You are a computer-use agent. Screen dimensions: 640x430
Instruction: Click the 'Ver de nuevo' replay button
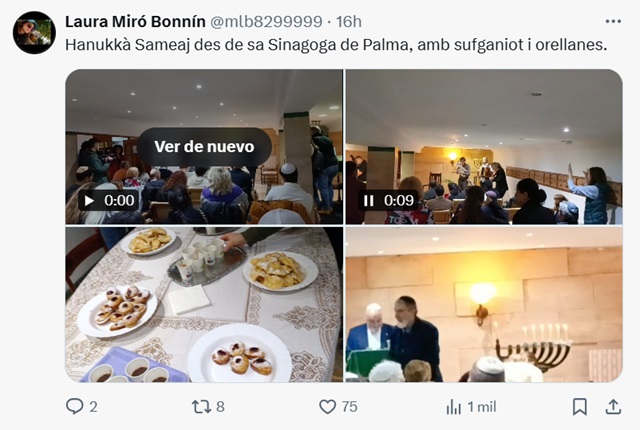(x=204, y=146)
